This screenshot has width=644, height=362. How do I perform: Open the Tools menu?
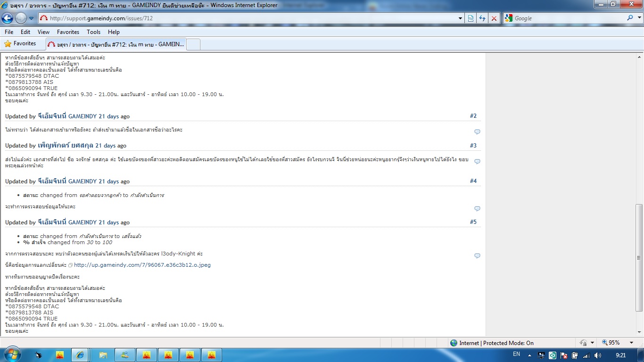point(93,32)
